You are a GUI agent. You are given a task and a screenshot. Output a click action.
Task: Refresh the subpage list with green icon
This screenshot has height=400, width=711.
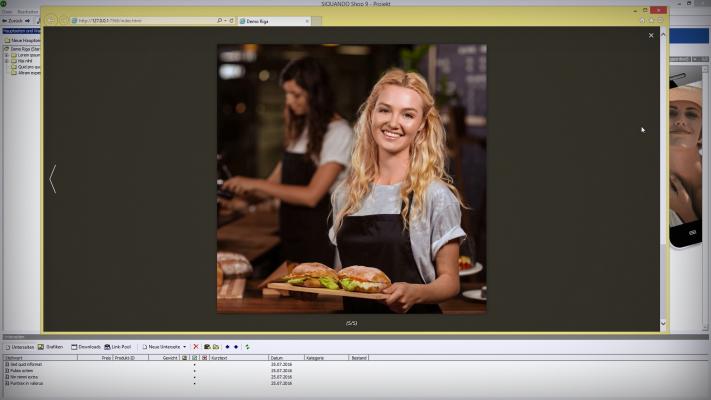pyautogui.click(x=247, y=347)
